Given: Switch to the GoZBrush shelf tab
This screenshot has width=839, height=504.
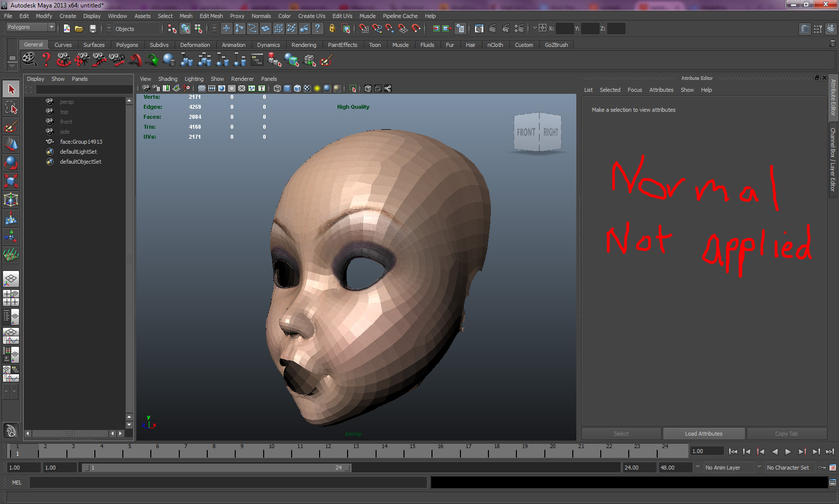Looking at the screenshot, I should [556, 45].
